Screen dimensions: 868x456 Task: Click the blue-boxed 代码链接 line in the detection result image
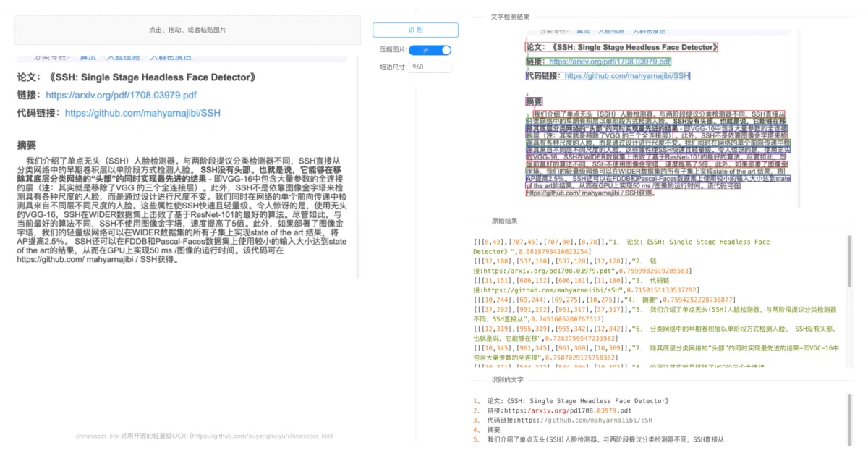click(x=608, y=75)
